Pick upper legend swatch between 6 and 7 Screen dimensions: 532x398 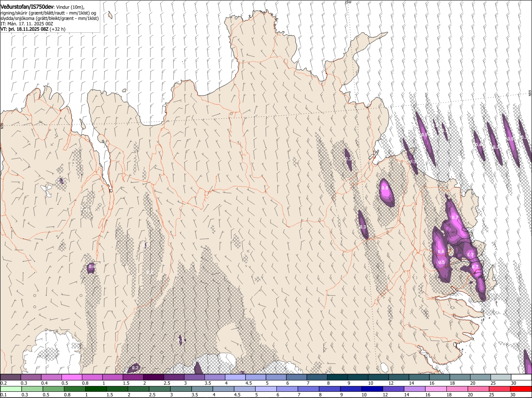(x=297, y=377)
